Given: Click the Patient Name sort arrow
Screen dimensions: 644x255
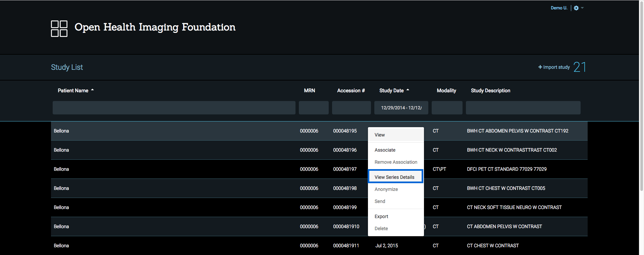Looking at the screenshot, I should pyautogui.click(x=93, y=90).
